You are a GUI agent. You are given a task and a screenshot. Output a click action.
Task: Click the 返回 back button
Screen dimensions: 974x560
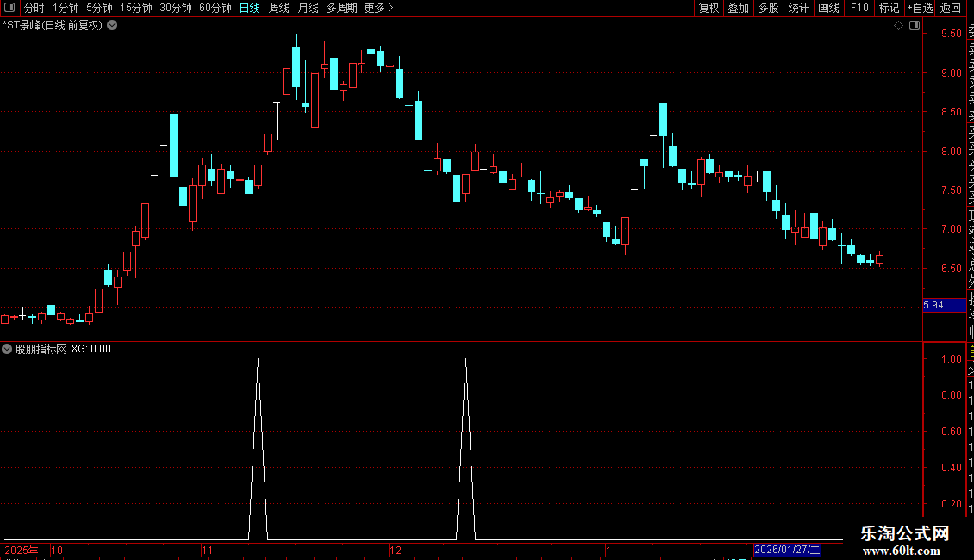951,8
